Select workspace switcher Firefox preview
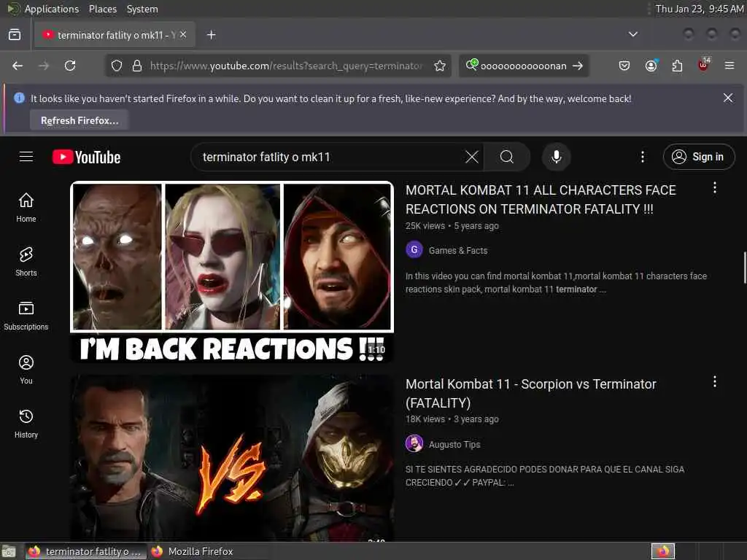The height and width of the screenshot is (560, 747). [663, 551]
